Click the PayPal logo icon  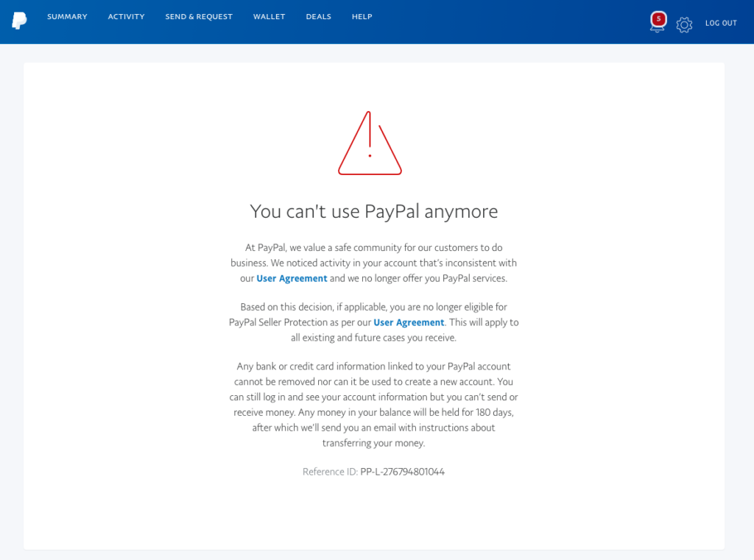[19, 20]
